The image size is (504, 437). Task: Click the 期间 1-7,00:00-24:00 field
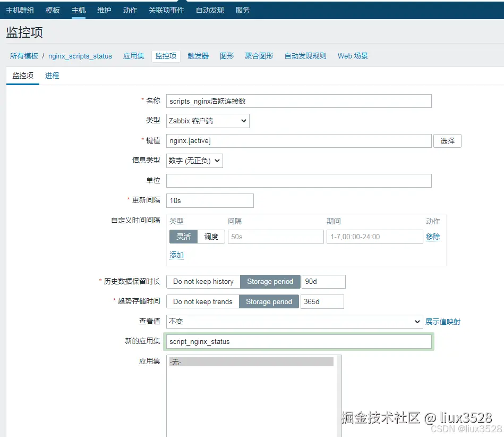pos(375,237)
